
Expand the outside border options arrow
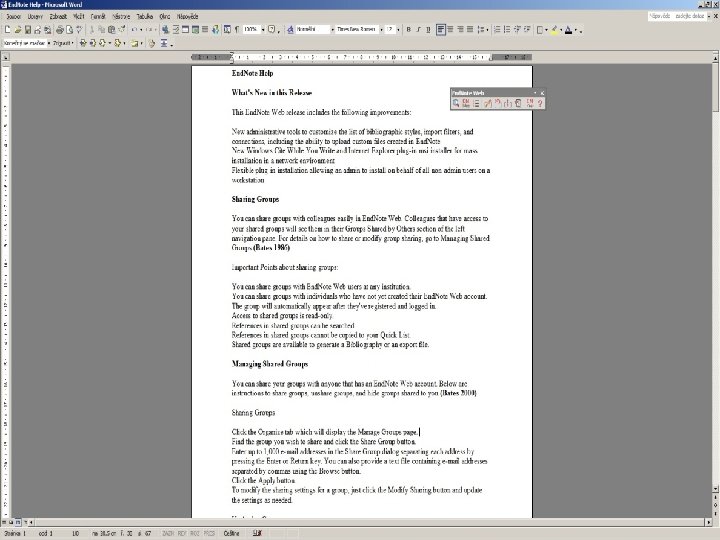point(546,30)
